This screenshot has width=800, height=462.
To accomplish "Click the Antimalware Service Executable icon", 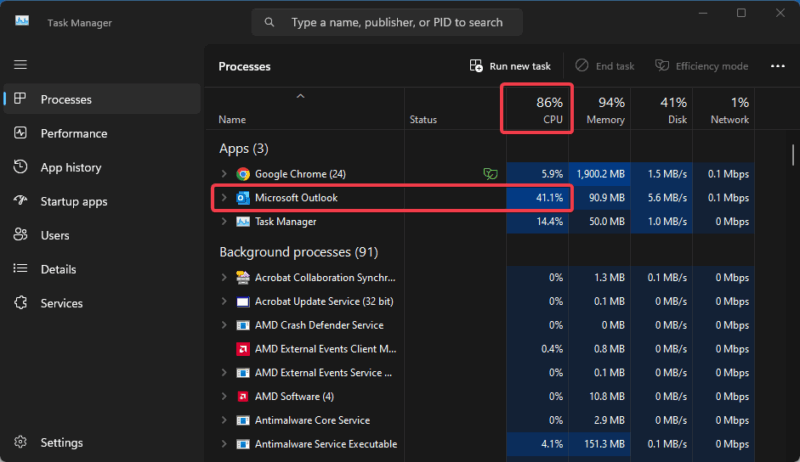I will tap(243, 444).
